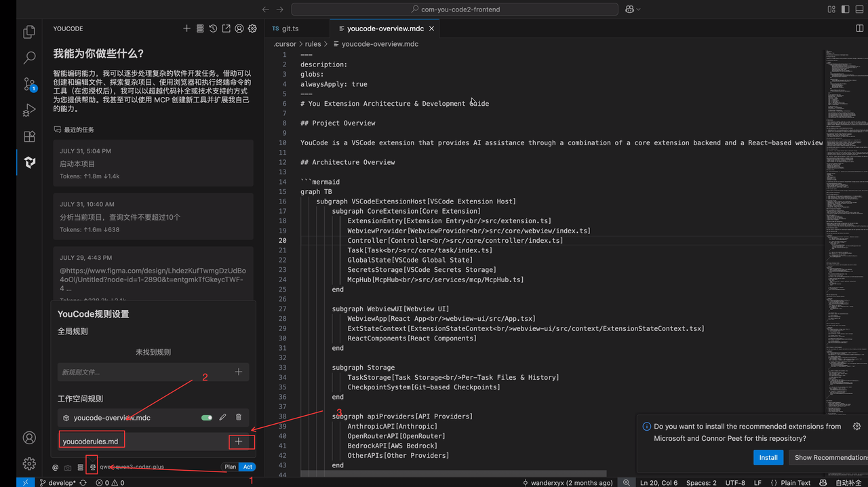The width and height of the screenshot is (868, 487).
Task: Open the Extensions view in activity bar
Action: point(29,136)
